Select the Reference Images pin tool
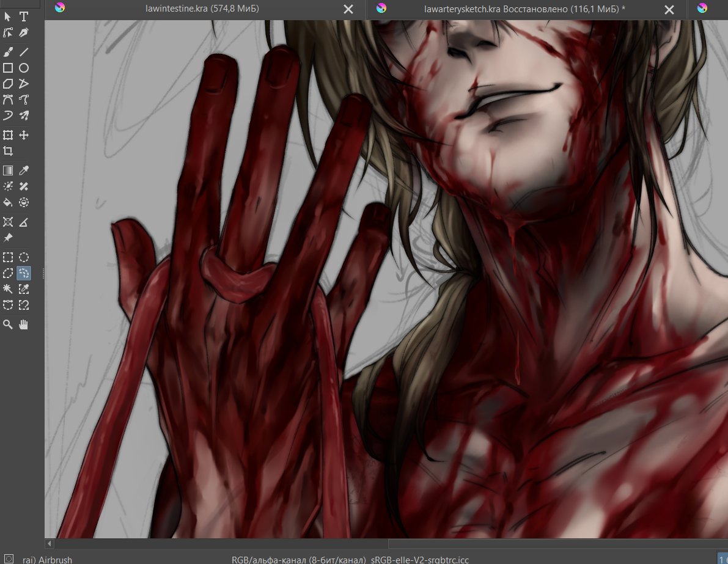 [8, 238]
